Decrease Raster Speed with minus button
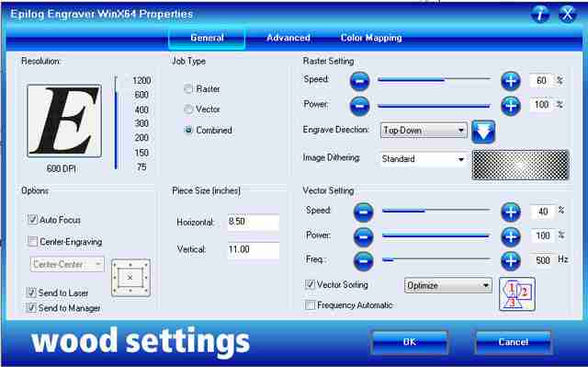Image resolution: width=588 pixels, height=367 pixels. [359, 81]
